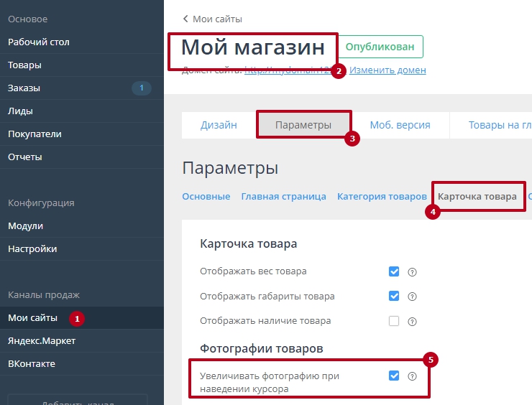Click the Опубликован status button

pos(380,47)
